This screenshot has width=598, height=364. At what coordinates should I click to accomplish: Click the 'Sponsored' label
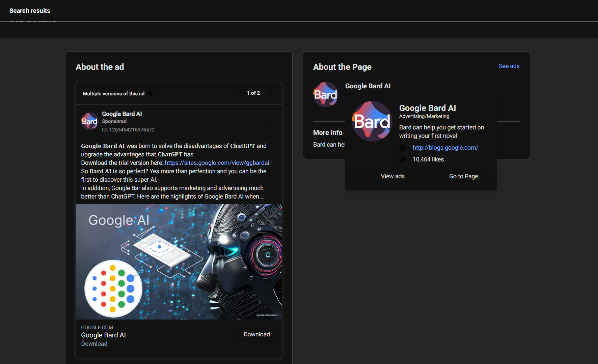(x=114, y=121)
